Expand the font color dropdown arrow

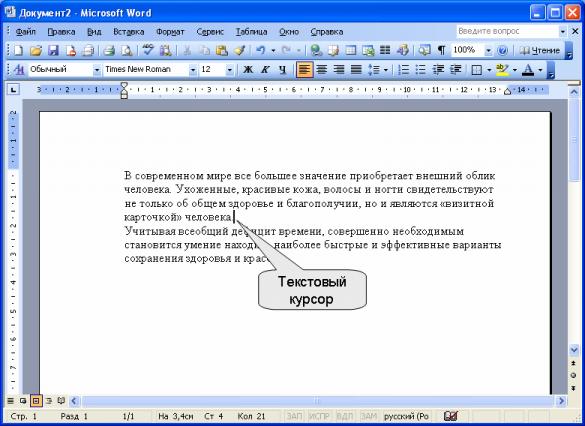540,70
